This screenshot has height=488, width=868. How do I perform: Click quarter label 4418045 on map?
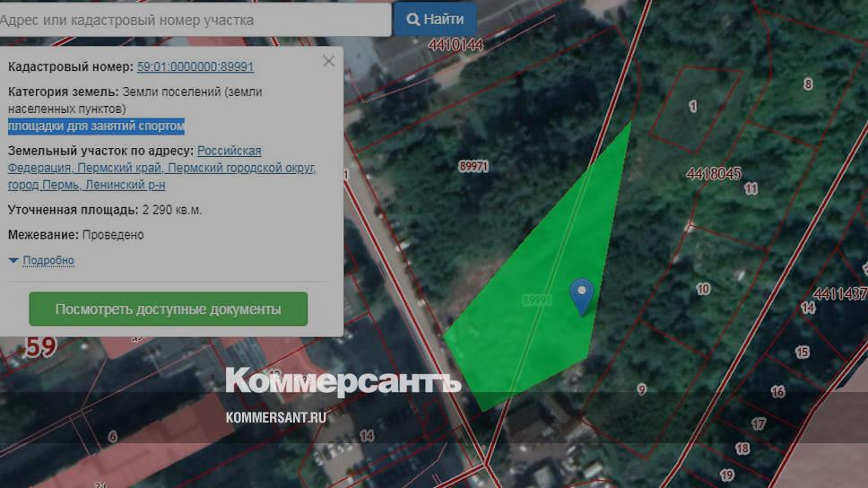pos(713,173)
